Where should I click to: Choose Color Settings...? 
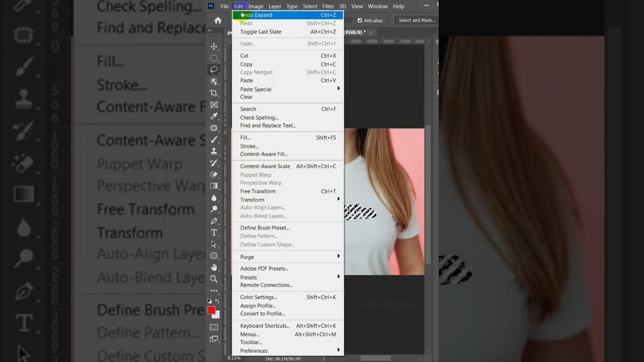pyautogui.click(x=288, y=297)
